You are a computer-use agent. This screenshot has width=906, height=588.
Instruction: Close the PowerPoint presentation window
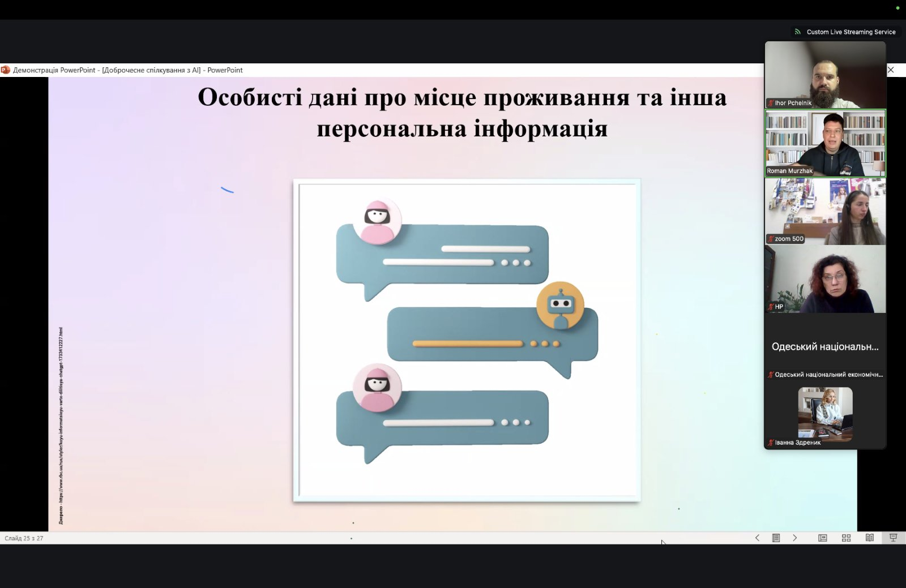click(x=891, y=70)
